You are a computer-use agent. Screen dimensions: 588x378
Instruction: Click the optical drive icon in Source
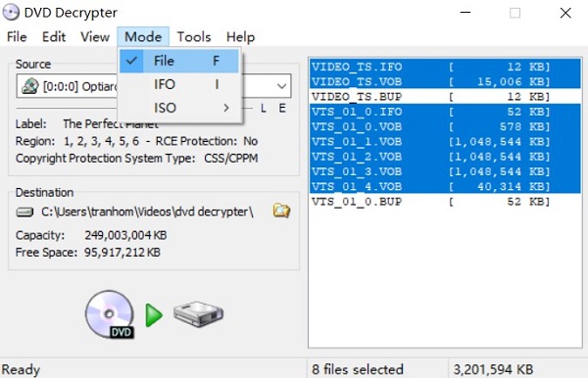tap(30, 86)
